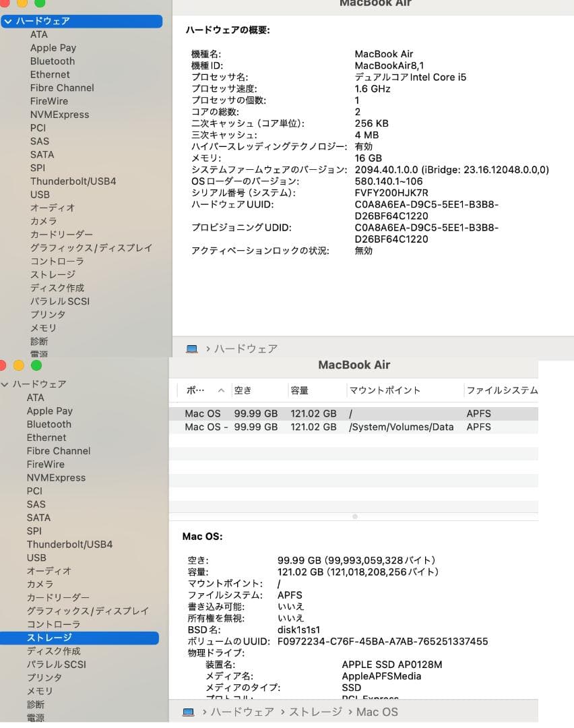This screenshot has height=728, width=574.
Task: Select FireWire in upper window sidebar
Action: coord(49,101)
